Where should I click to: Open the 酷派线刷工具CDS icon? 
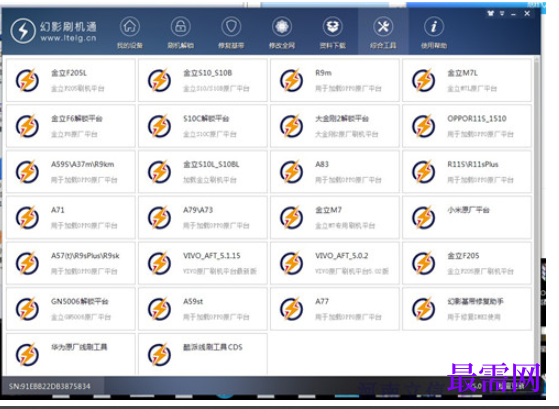pos(159,354)
